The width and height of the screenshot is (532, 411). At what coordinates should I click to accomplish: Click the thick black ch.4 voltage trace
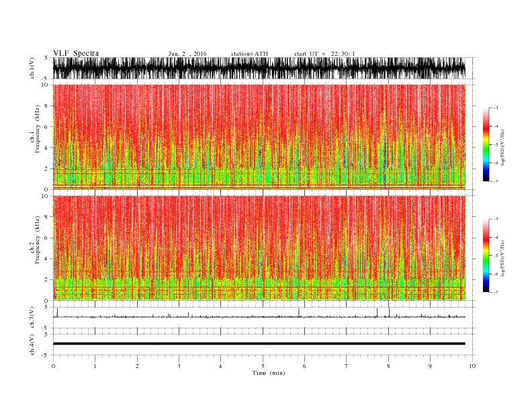[259, 344]
